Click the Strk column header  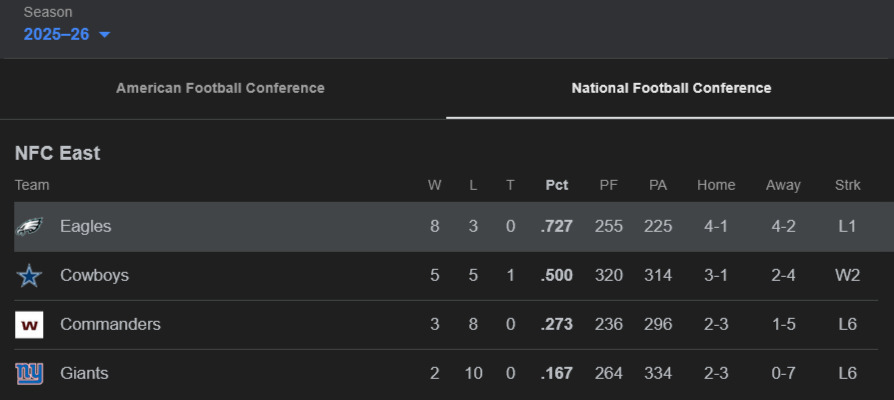click(x=847, y=185)
